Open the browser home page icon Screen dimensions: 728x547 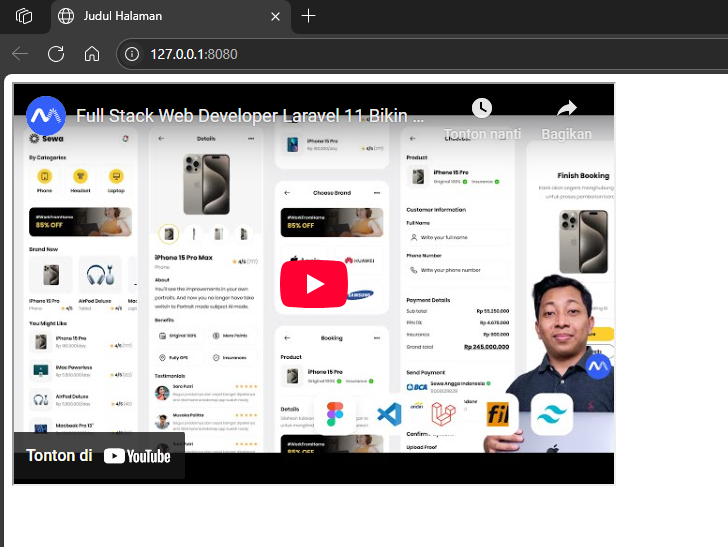click(92, 54)
